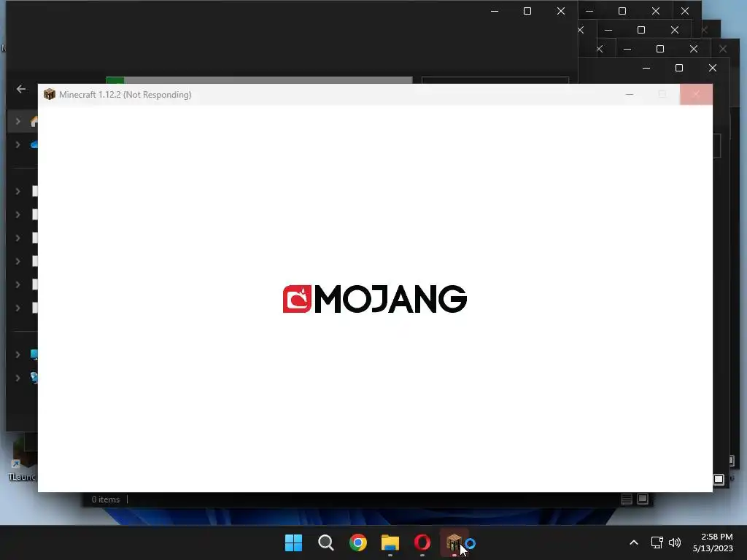Viewport: 747px width, 560px height.
Task: Expand the This PC monitor entry
Action: point(18,354)
